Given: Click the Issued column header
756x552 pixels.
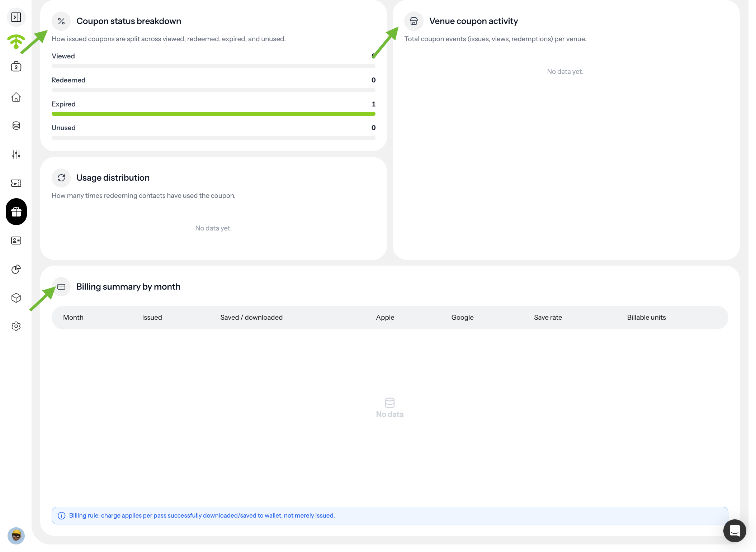Looking at the screenshot, I should (x=152, y=317).
